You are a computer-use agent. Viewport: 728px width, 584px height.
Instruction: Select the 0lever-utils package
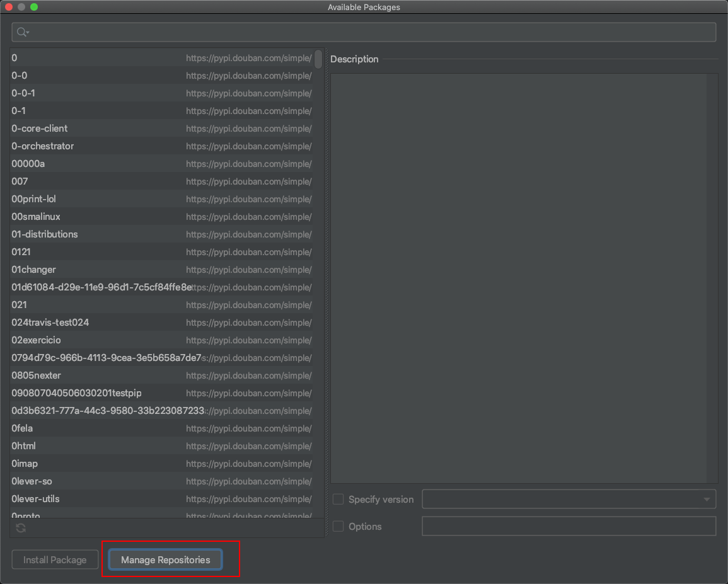(x=36, y=499)
